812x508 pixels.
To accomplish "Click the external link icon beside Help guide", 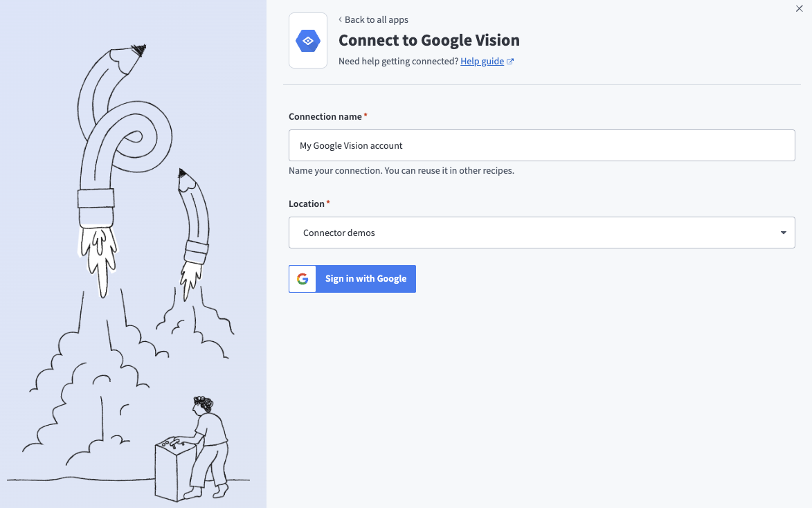I will (510, 61).
